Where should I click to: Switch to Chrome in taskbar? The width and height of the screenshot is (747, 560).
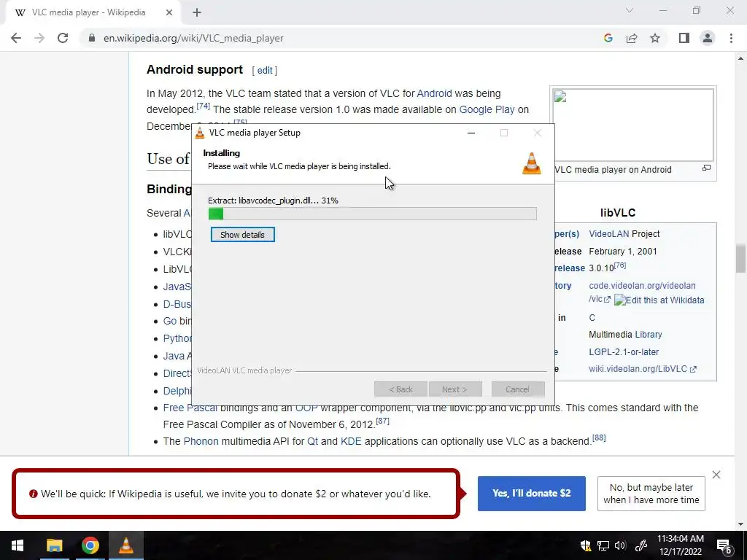(90, 545)
